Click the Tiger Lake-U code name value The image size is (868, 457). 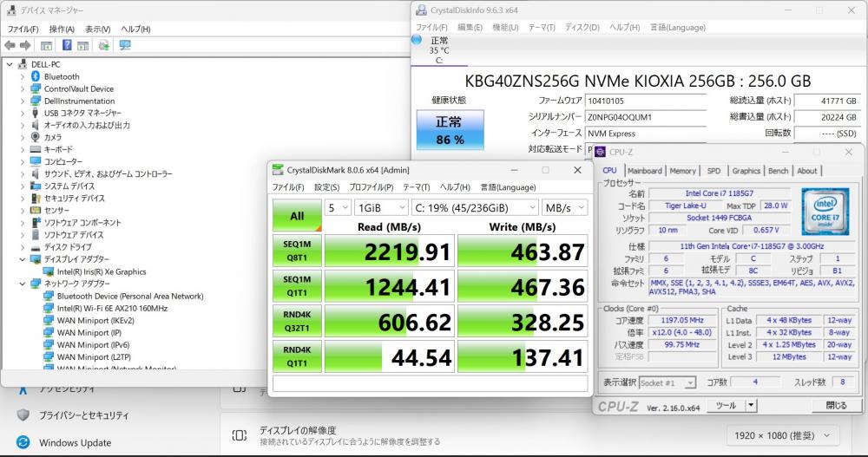tap(685, 206)
